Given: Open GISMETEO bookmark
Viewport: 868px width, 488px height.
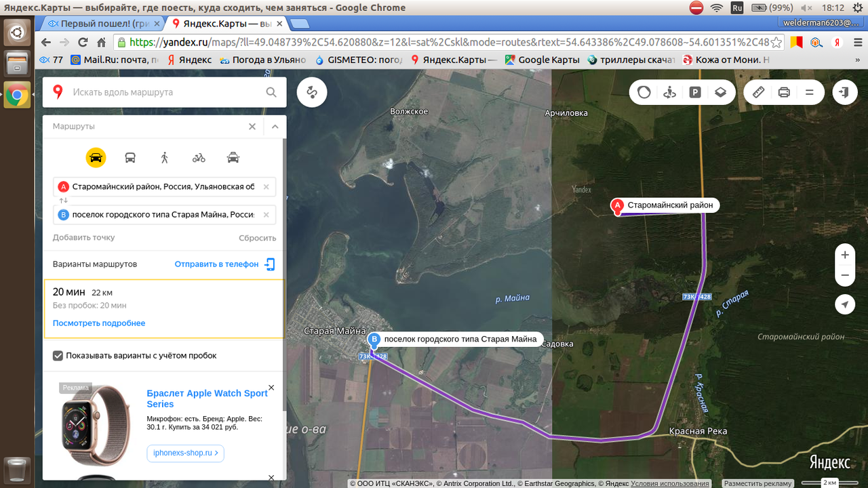Looking at the screenshot, I should pyautogui.click(x=359, y=60).
